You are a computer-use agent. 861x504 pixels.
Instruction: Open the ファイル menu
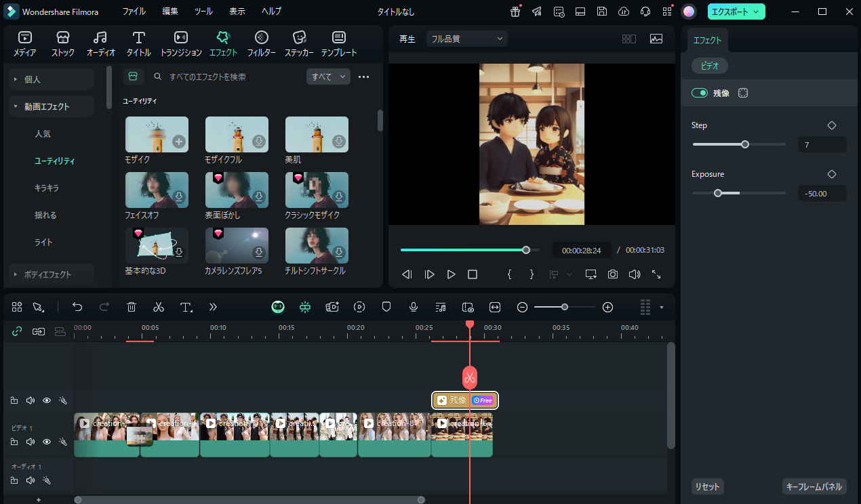[x=134, y=12]
